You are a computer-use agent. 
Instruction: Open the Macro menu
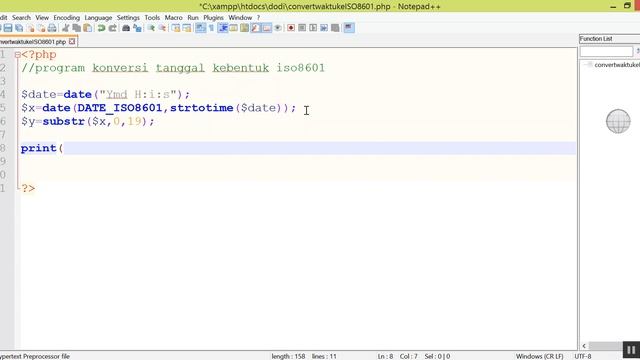[x=173, y=18]
